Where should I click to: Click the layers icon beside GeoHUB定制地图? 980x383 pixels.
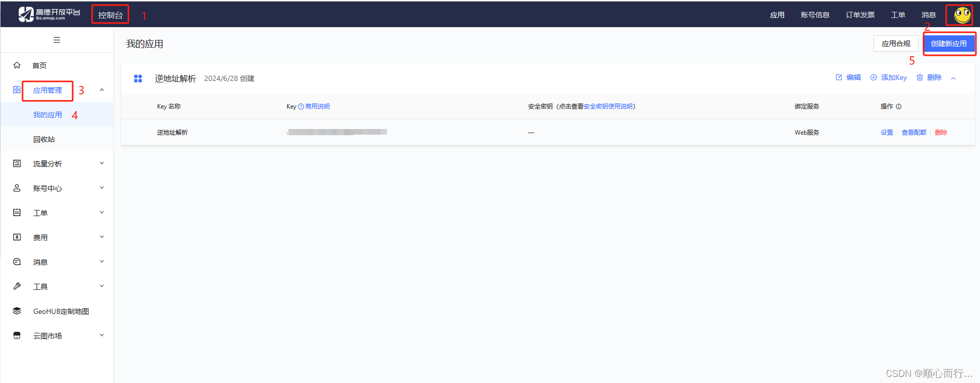coord(17,311)
